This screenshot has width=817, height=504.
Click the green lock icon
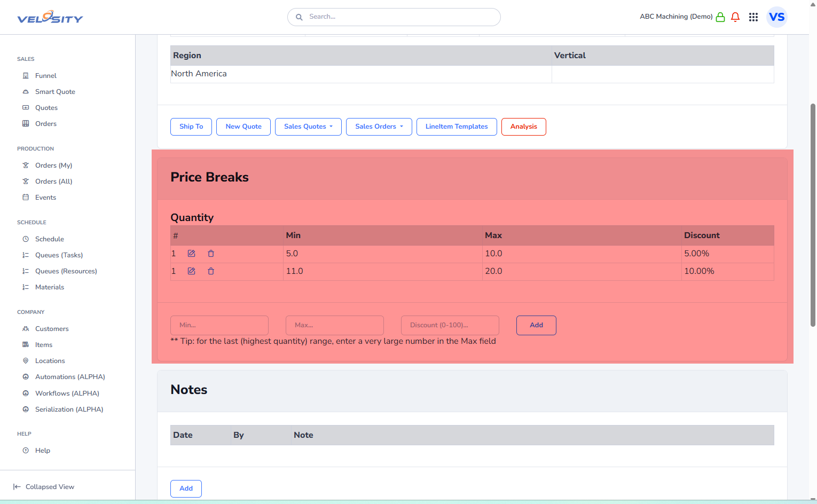click(x=720, y=17)
